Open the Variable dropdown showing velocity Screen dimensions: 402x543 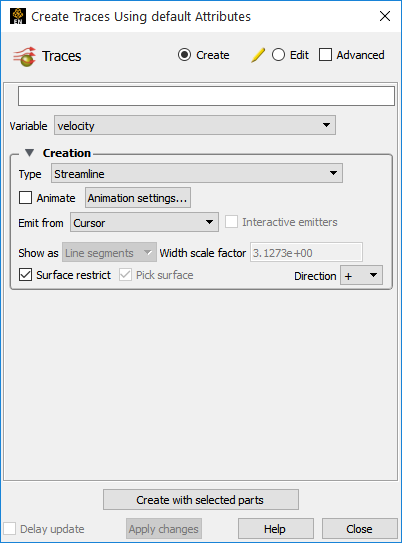coord(195,125)
